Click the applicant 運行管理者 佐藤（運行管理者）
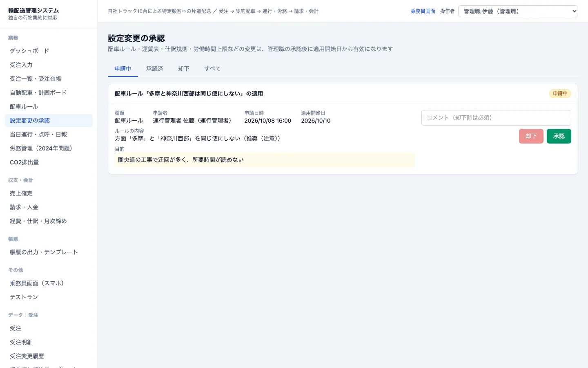This screenshot has width=588, height=368. pyautogui.click(x=194, y=121)
